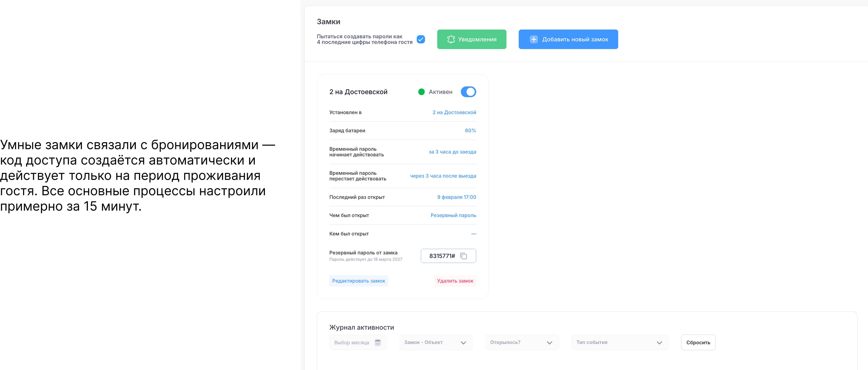The image size is (868, 370).
Task: Click the plus icon on Добавить новый замок
Action: 534,39
